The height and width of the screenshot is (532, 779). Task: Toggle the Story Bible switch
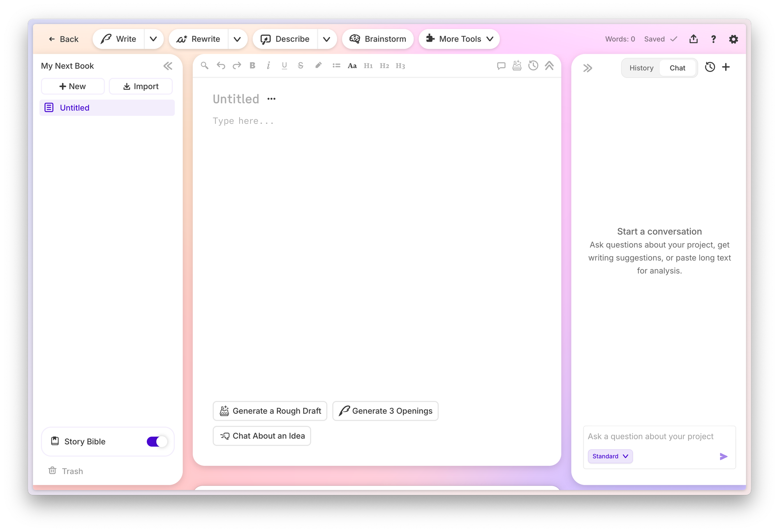point(157,441)
